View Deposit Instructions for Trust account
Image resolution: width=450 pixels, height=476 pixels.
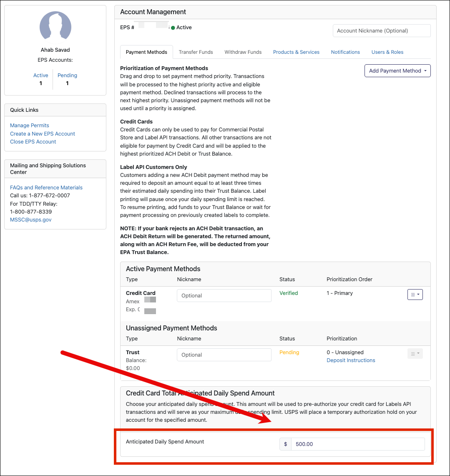(x=351, y=360)
